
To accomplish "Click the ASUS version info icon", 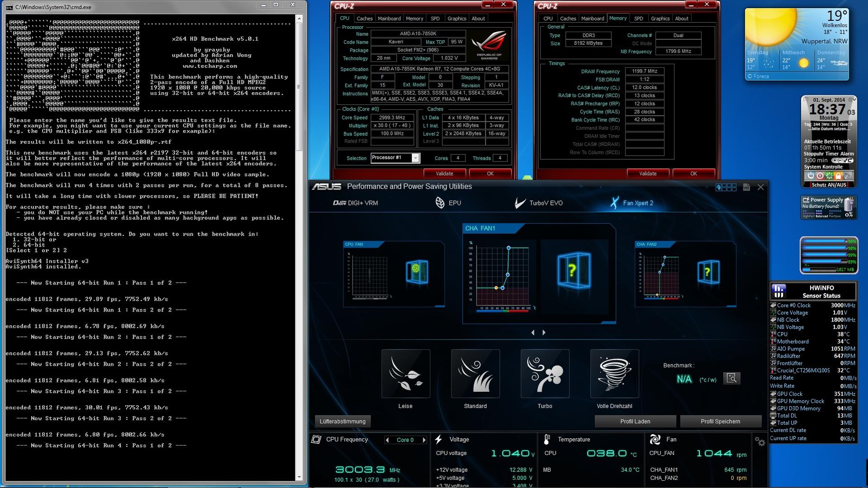I will pos(746,187).
